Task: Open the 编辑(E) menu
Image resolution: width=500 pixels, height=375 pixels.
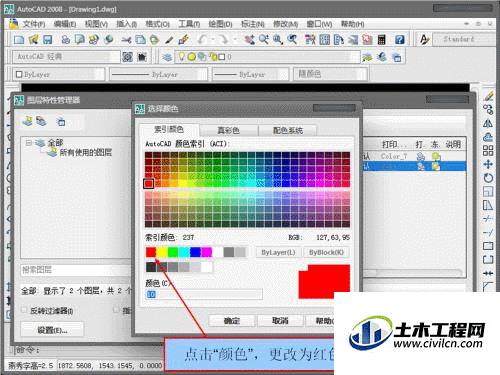Action: click(x=65, y=24)
